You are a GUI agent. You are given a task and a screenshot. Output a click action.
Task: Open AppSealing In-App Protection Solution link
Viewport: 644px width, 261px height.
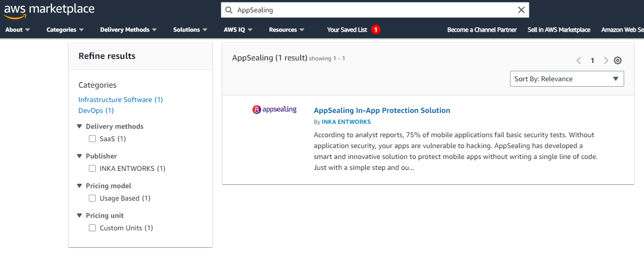pyautogui.click(x=382, y=110)
